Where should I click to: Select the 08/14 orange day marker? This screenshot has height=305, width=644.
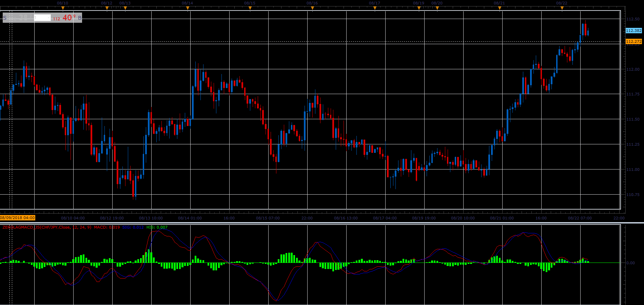(x=188, y=8)
